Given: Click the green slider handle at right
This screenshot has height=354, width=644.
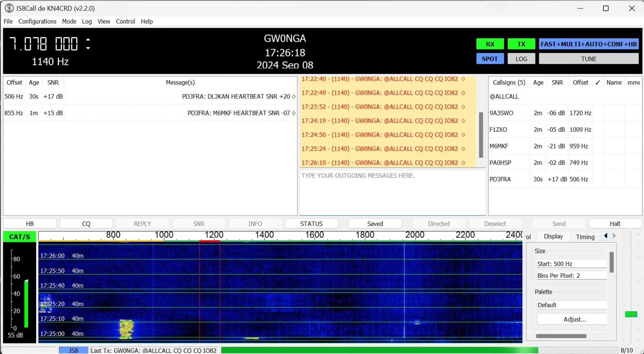Looking at the screenshot, I should click(631, 314).
